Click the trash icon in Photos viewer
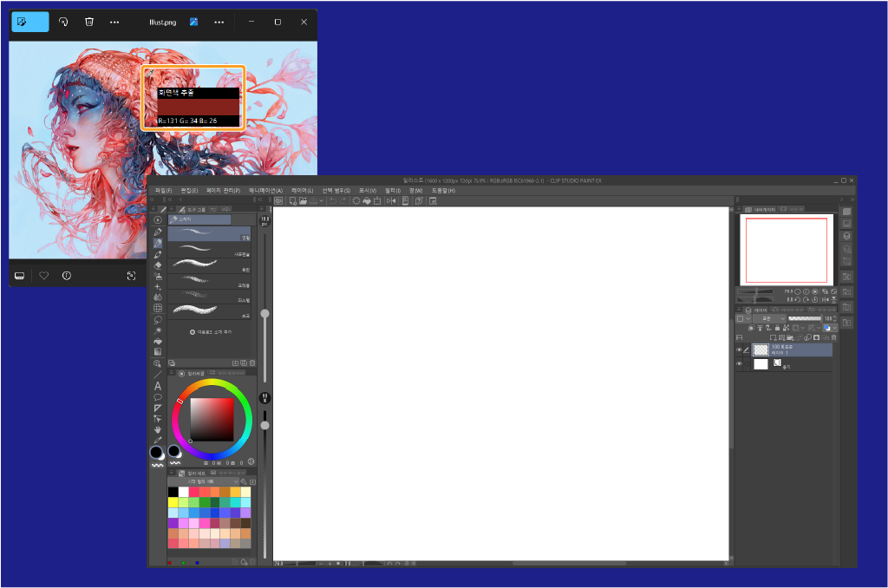This screenshot has width=888, height=588. pos(89,22)
